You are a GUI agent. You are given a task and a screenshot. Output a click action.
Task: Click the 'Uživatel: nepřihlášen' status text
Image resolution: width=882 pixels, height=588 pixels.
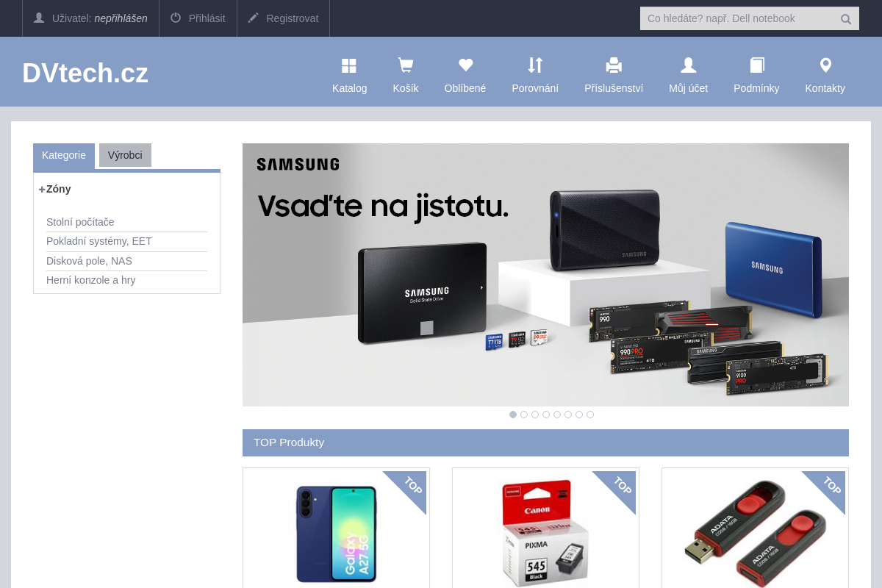click(x=100, y=18)
